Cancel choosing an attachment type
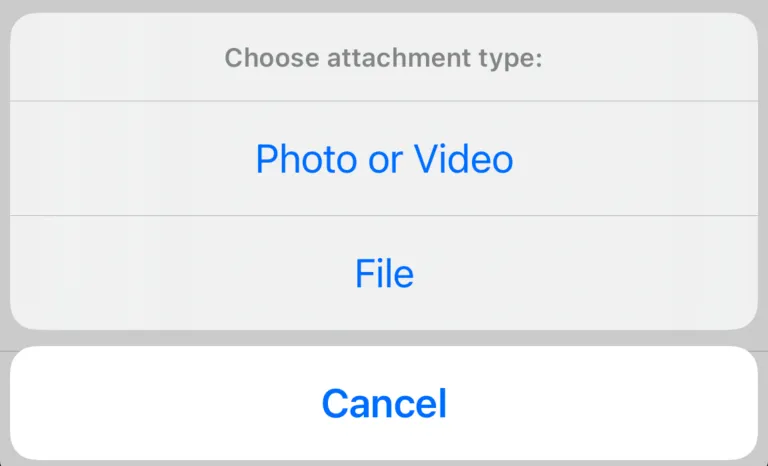 (x=384, y=404)
